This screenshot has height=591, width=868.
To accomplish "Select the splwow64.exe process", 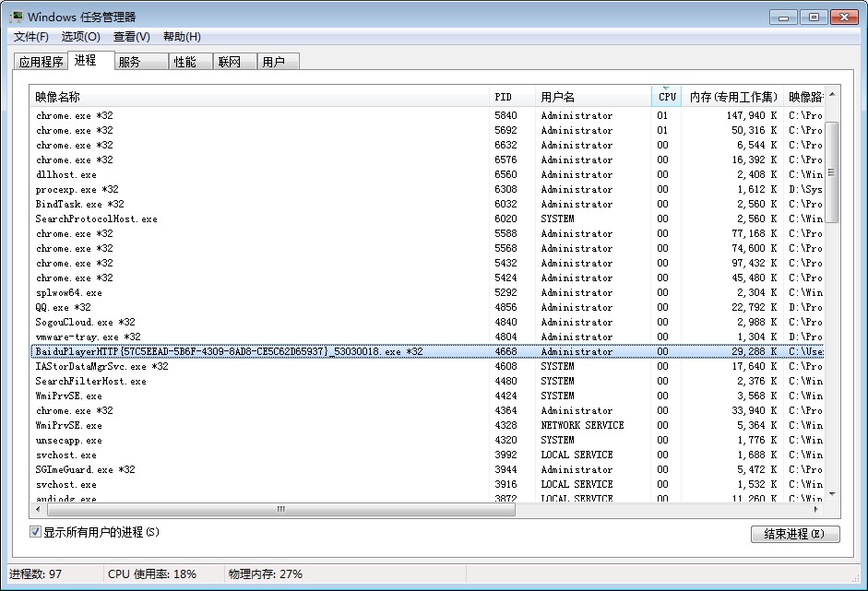I will point(427,292).
